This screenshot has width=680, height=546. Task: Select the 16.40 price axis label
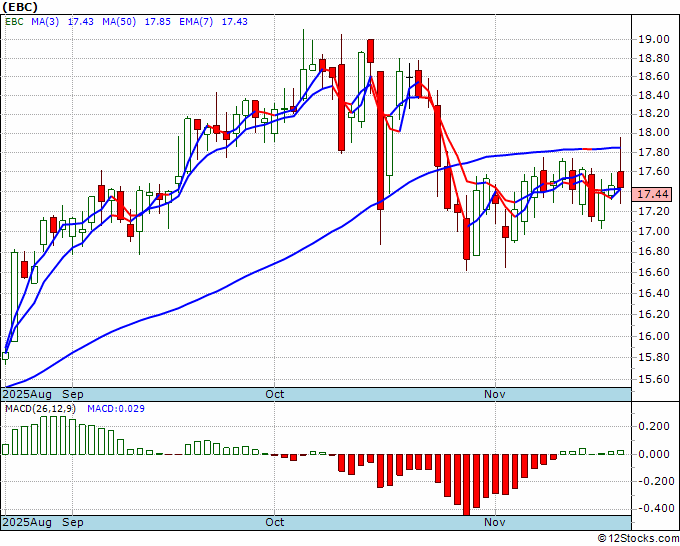click(x=654, y=293)
